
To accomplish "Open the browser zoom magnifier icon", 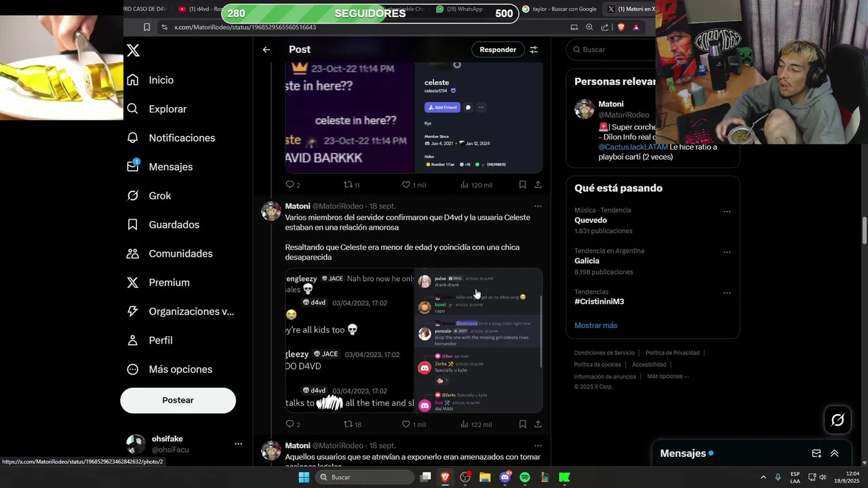I will [589, 27].
